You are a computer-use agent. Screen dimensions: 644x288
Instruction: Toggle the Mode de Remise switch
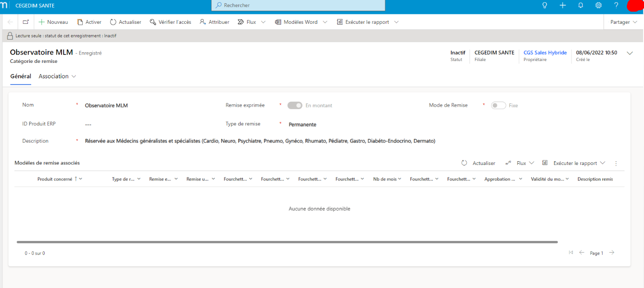[498, 105]
